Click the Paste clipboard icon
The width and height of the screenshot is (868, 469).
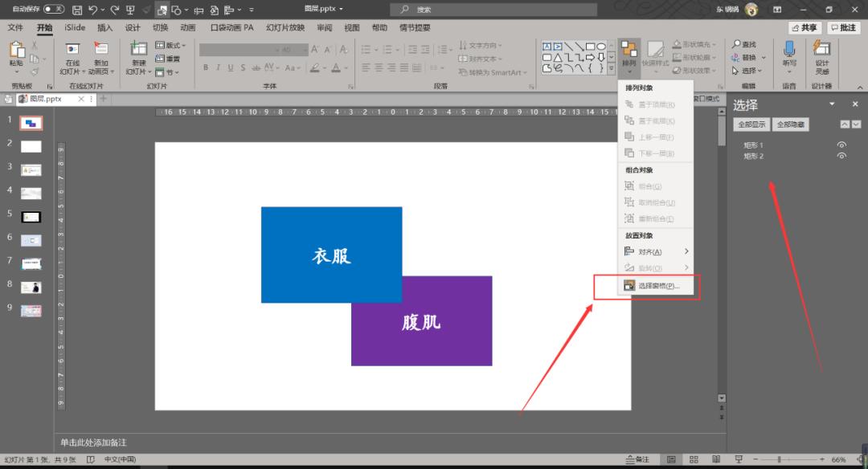[16, 50]
